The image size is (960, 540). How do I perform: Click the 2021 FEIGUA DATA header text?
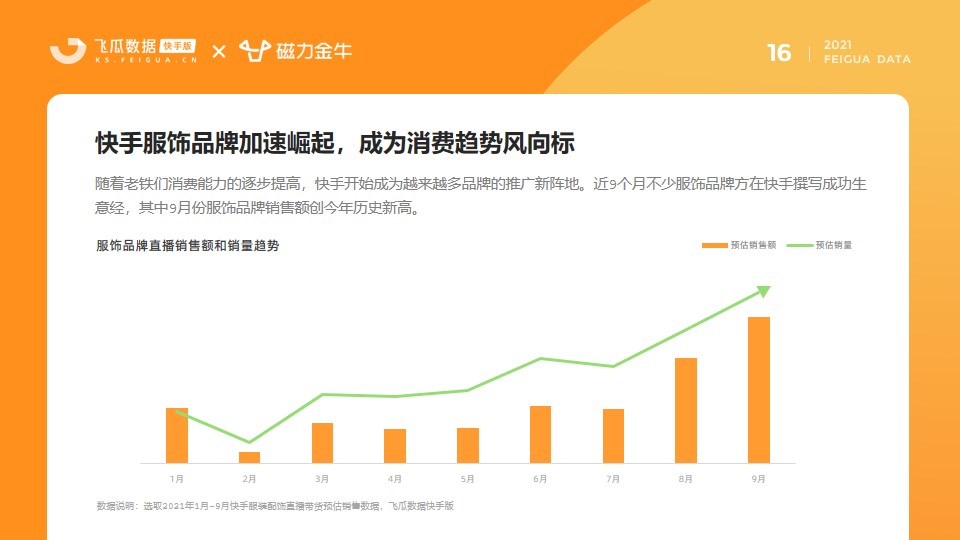point(867,52)
